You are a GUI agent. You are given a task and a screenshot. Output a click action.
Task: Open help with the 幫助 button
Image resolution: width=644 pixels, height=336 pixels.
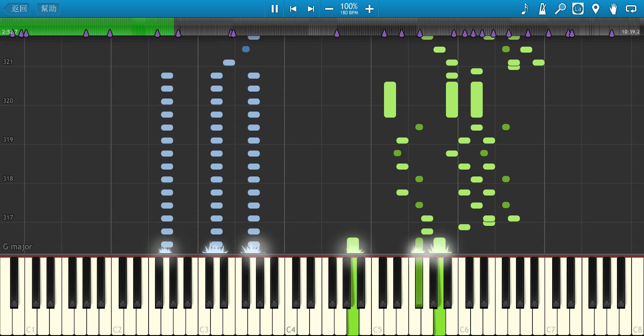pyautogui.click(x=48, y=8)
